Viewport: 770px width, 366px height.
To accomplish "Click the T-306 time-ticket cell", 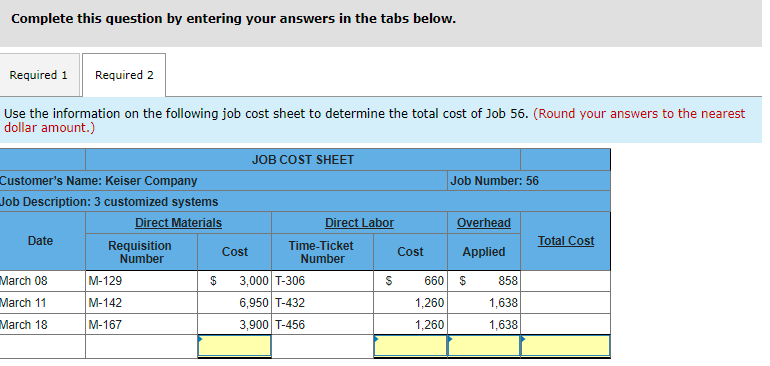I will [322, 281].
